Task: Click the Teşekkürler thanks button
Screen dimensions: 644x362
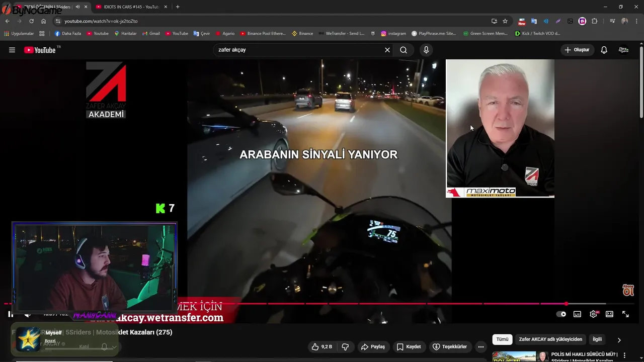Action: (450, 347)
